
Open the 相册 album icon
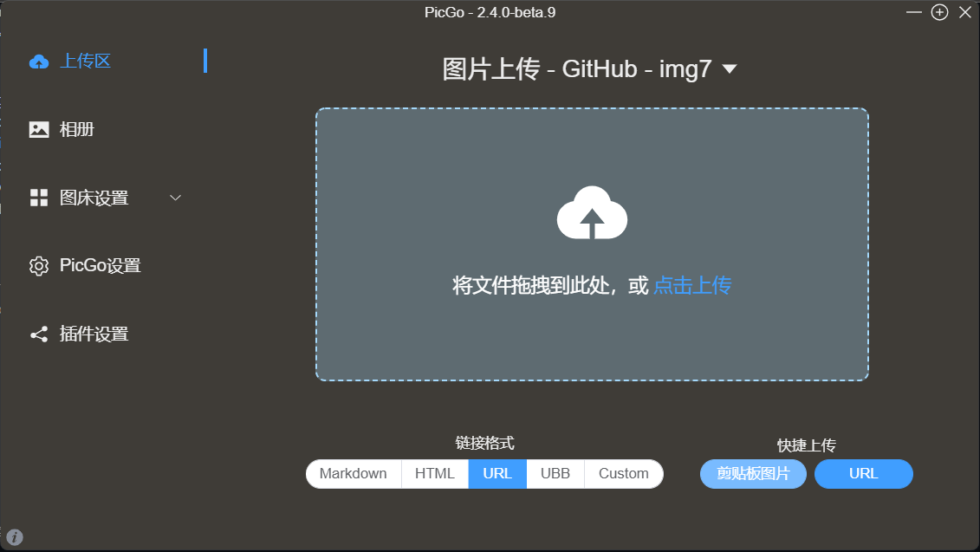click(39, 129)
